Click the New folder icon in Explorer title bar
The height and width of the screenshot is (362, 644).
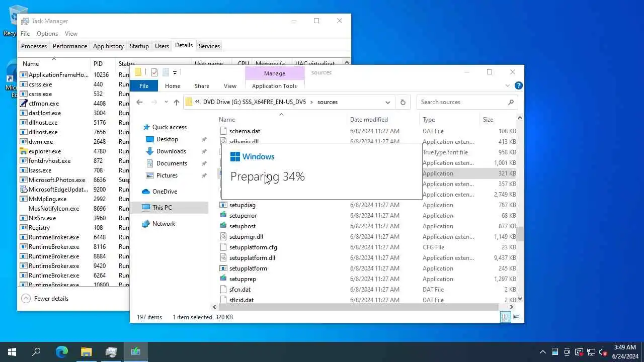[165, 72]
